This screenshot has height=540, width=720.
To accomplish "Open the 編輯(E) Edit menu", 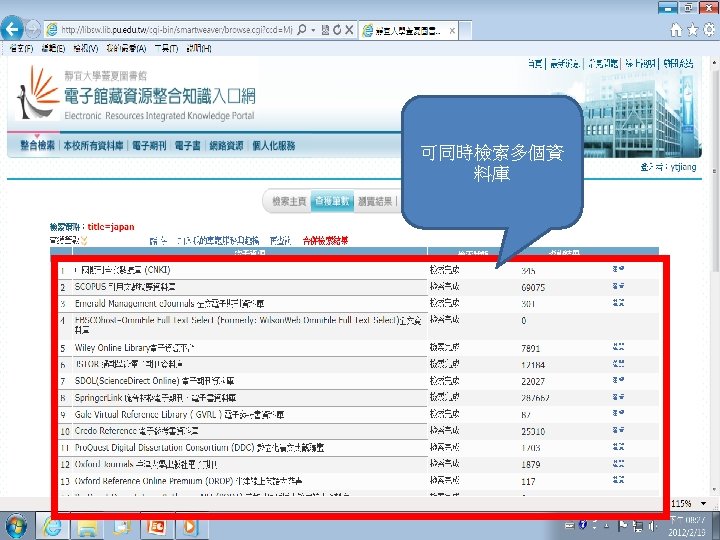I will [x=53, y=48].
